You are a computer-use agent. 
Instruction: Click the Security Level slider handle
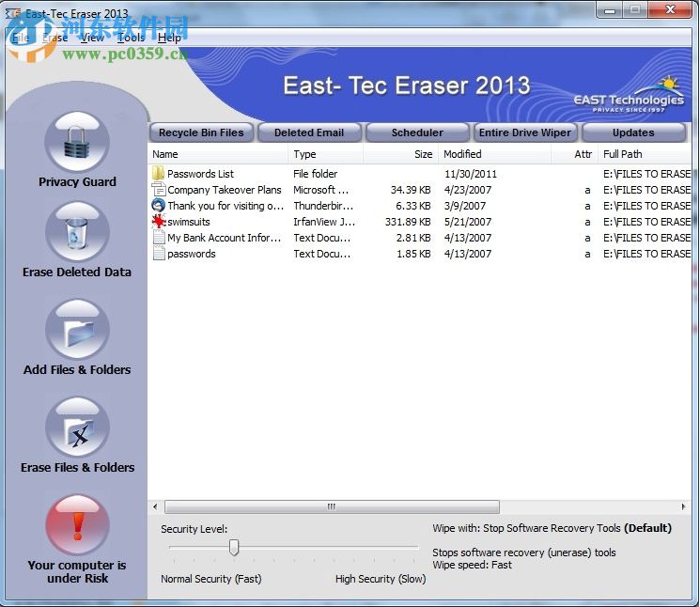coord(234,547)
